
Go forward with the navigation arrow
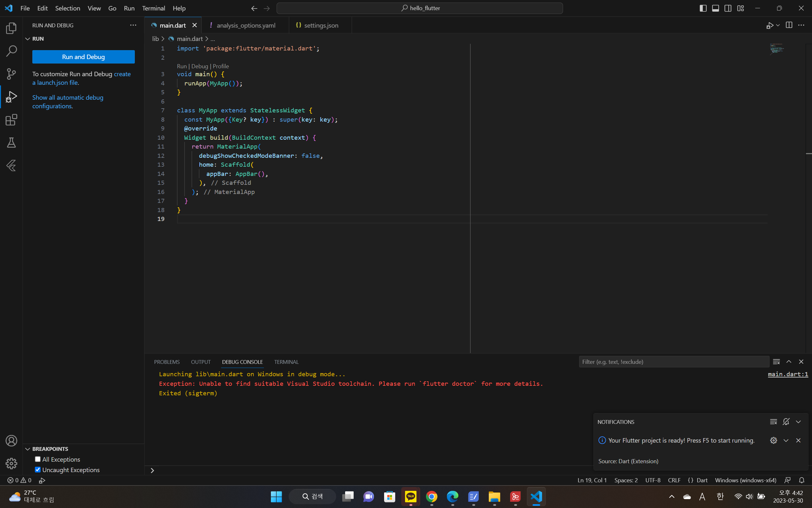click(x=267, y=8)
